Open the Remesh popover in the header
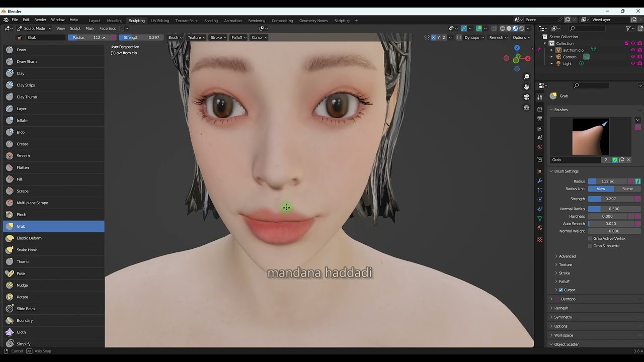 click(x=498, y=37)
